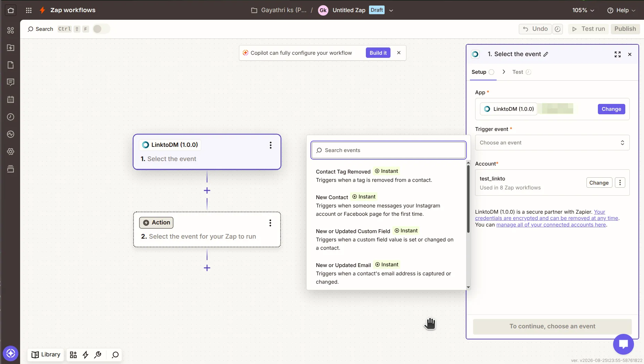Click the wrench tools bottom toolbar icon

(98, 355)
